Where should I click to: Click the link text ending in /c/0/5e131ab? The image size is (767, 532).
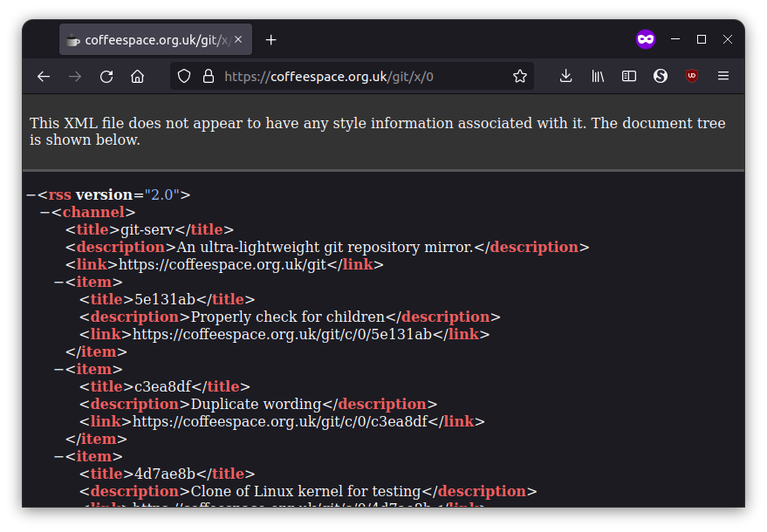coord(282,334)
